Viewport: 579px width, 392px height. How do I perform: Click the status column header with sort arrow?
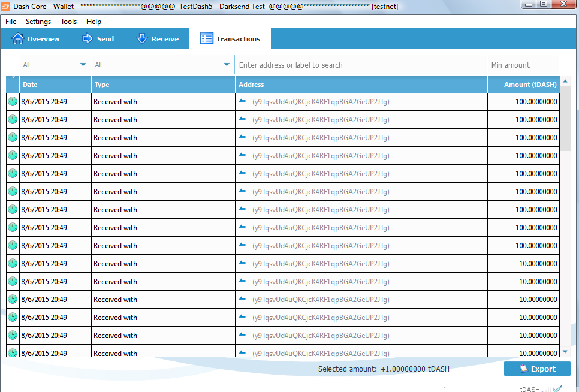(x=13, y=85)
